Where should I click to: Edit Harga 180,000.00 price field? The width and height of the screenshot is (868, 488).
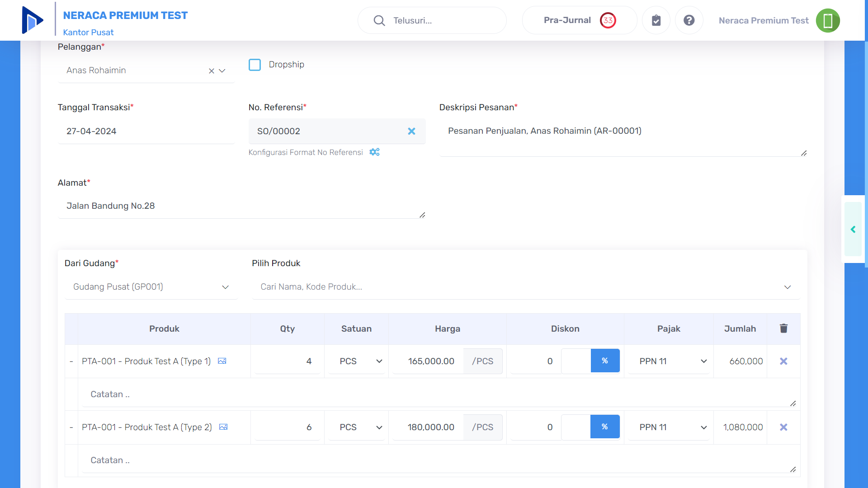point(428,427)
